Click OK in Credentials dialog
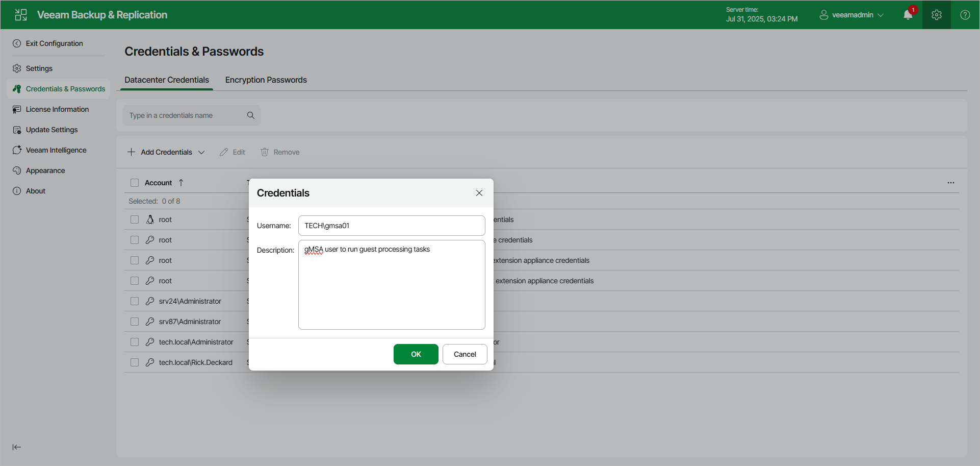 click(416, 354)
